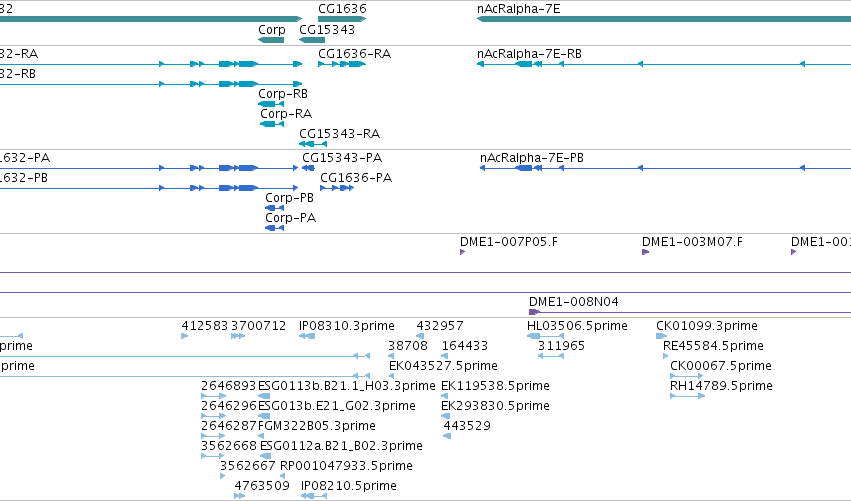Select the CG15343-RA transcript

pos(313,144)
